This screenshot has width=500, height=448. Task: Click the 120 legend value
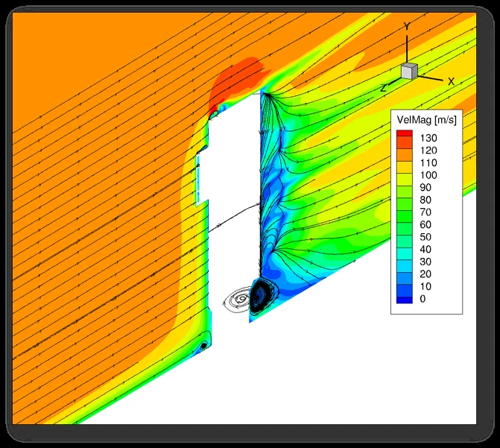428,151
